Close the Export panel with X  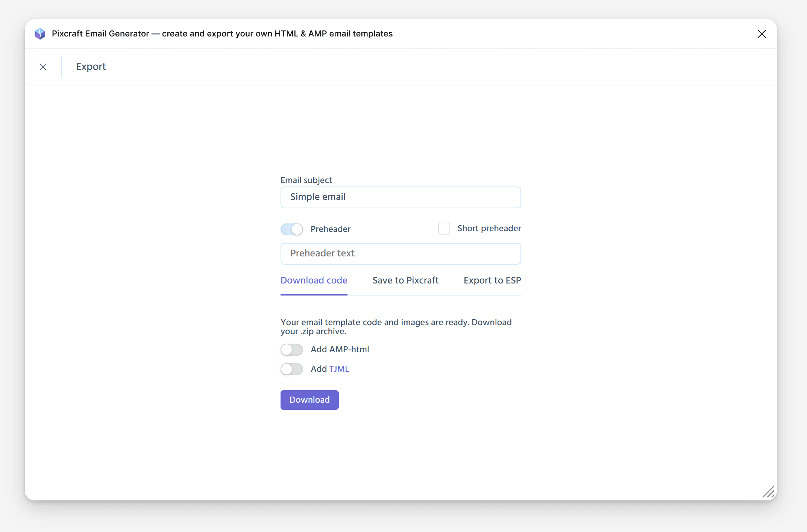click(x=43, y=67)
